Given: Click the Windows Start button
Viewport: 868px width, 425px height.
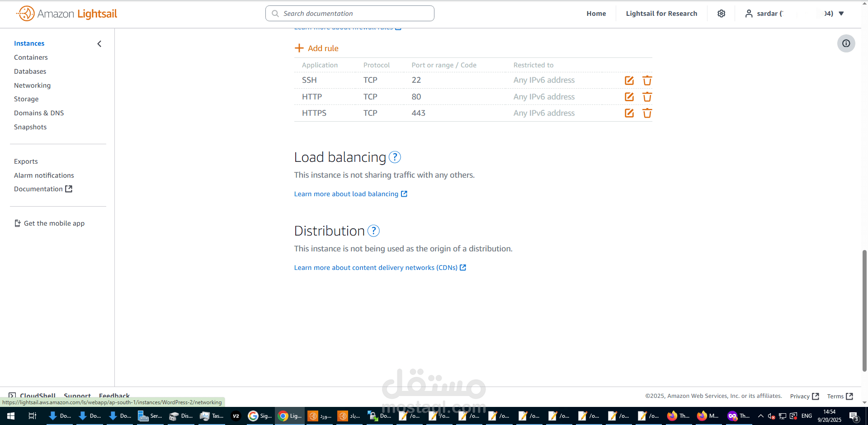Looking at the screenshot, I should 11,416.
